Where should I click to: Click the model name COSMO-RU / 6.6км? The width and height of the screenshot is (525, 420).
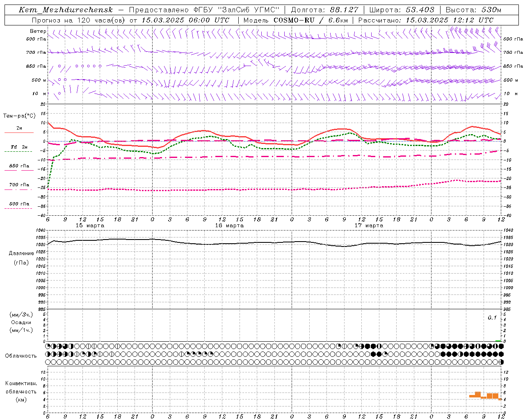[310, 20]
